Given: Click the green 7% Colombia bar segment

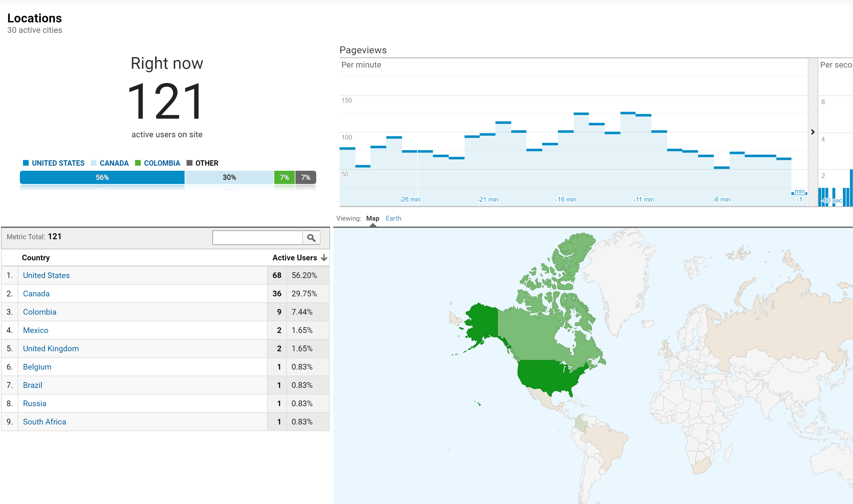Looking at the screenshot, I should point(284,177).
